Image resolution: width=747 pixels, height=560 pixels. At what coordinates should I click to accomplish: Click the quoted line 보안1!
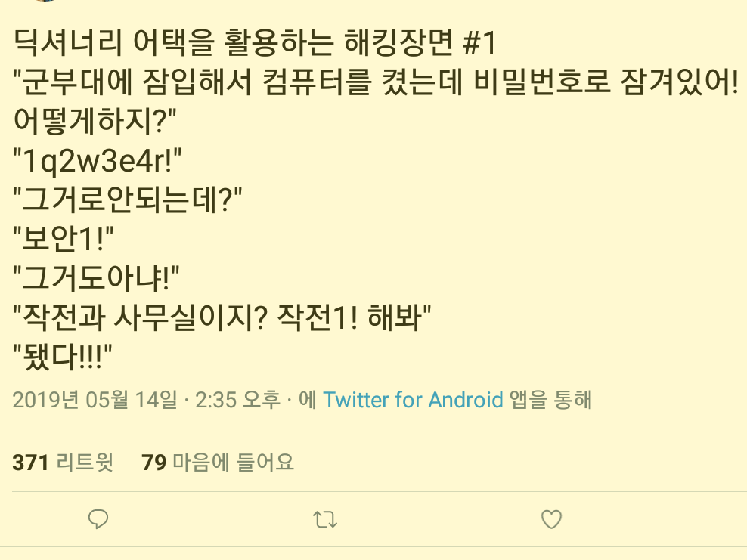click(64, 238)
